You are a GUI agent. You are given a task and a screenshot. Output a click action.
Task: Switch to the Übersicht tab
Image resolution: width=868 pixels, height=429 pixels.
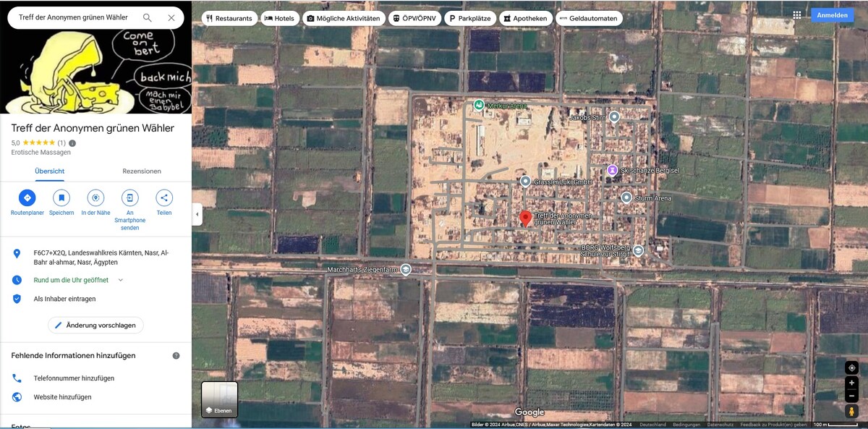[50, 171]
